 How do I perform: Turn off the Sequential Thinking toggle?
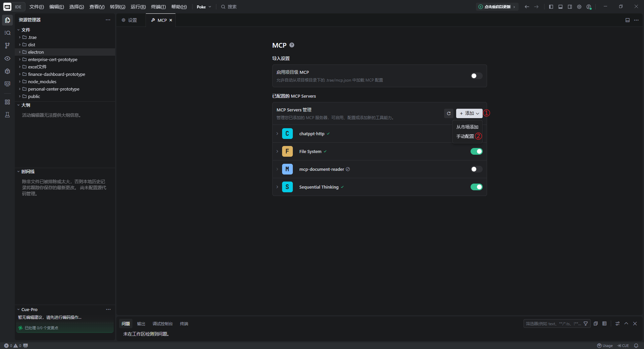point(476,187)
